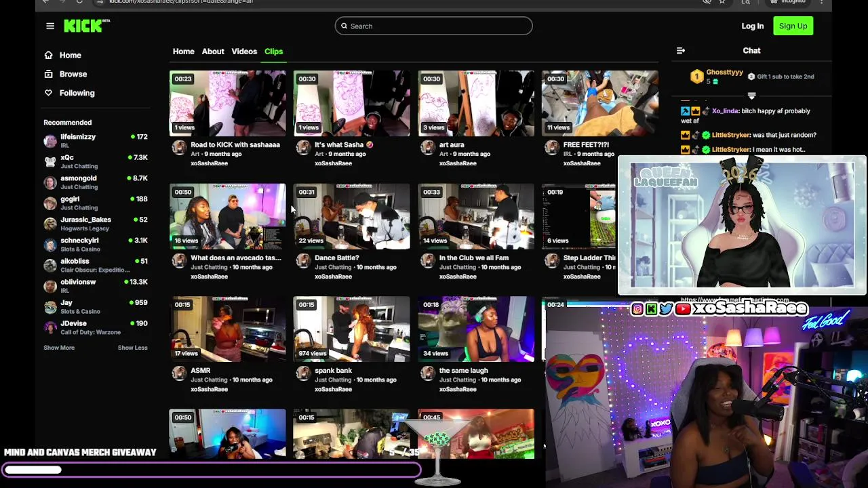
Task: Switch to the channel Home tab
Action: coord(183,52)
